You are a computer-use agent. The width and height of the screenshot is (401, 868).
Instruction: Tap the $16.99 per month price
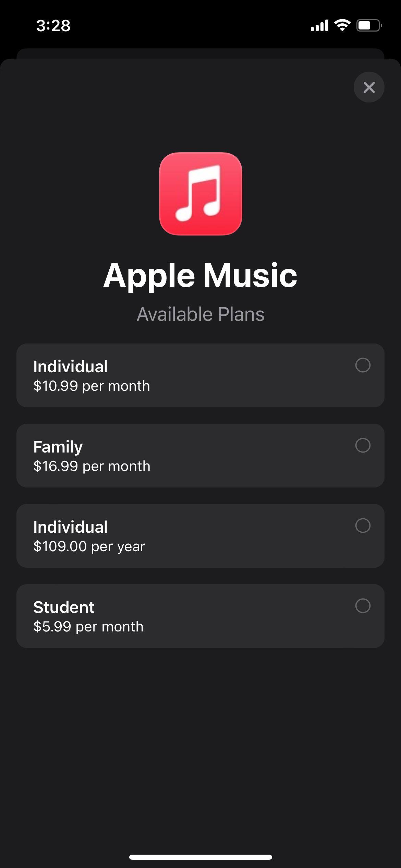click(x=92, y=466)
